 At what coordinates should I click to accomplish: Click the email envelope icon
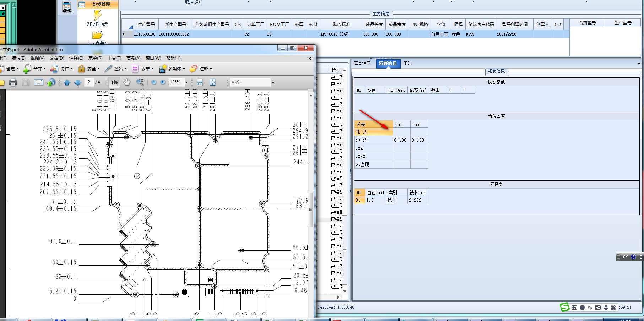tap(38, 82)
